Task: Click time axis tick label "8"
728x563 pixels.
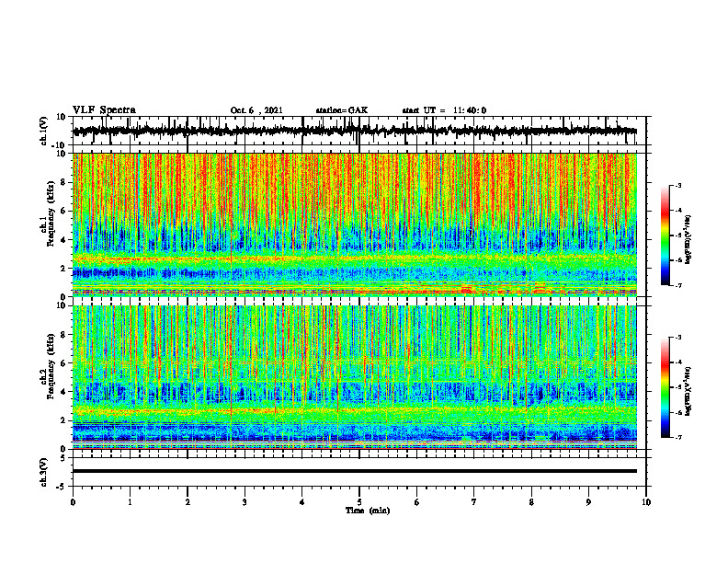Action: click(531, 502)
